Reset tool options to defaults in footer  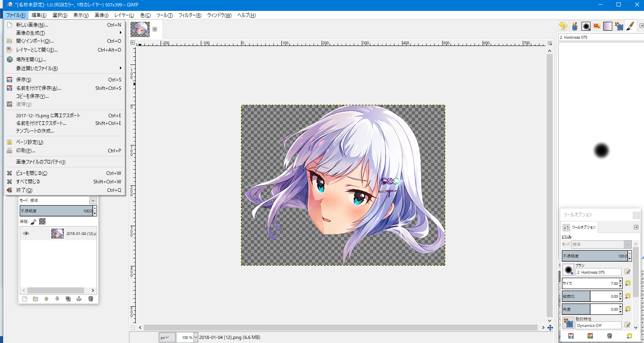[x=629, y=336]
